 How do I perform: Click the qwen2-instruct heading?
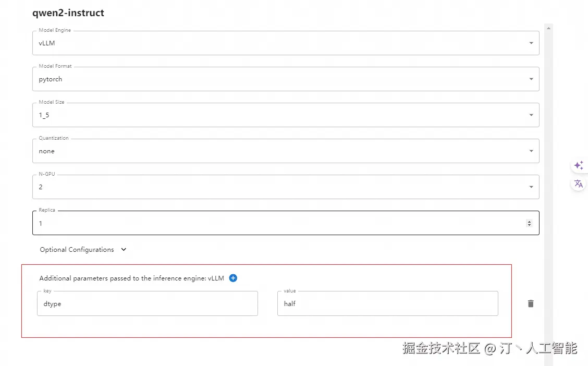tap(68, 13)
